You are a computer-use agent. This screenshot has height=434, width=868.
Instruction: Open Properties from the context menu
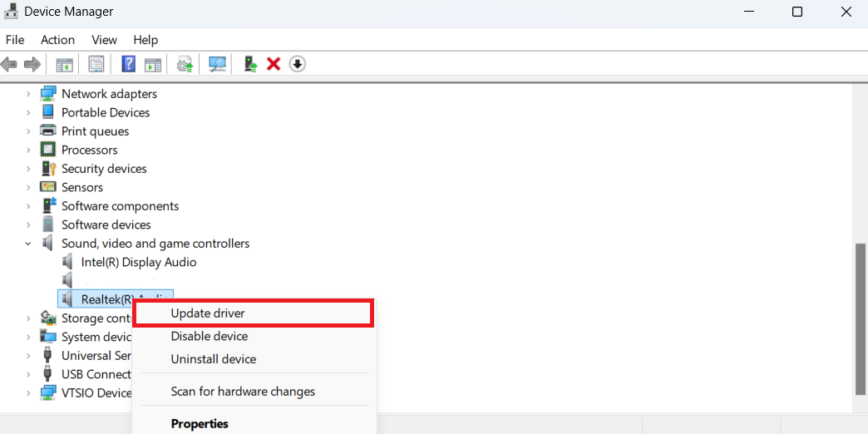click(254, 423)
